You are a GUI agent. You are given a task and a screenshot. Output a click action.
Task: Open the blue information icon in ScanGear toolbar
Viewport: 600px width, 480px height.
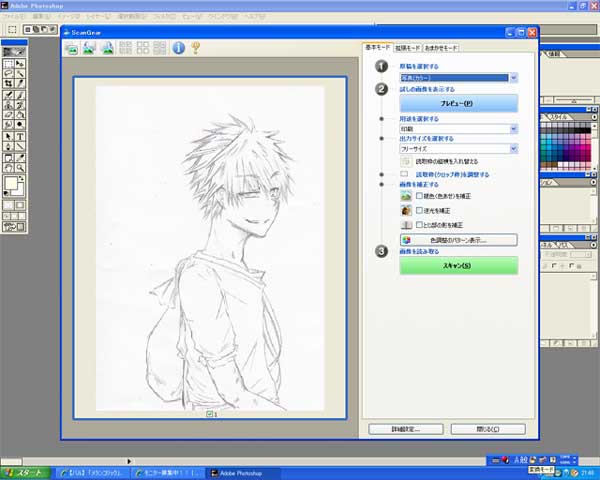point(178,48)
